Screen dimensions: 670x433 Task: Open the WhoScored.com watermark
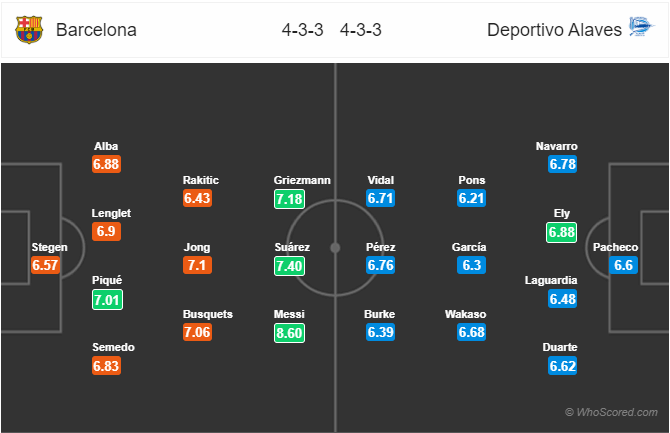[x=611, y=412]
